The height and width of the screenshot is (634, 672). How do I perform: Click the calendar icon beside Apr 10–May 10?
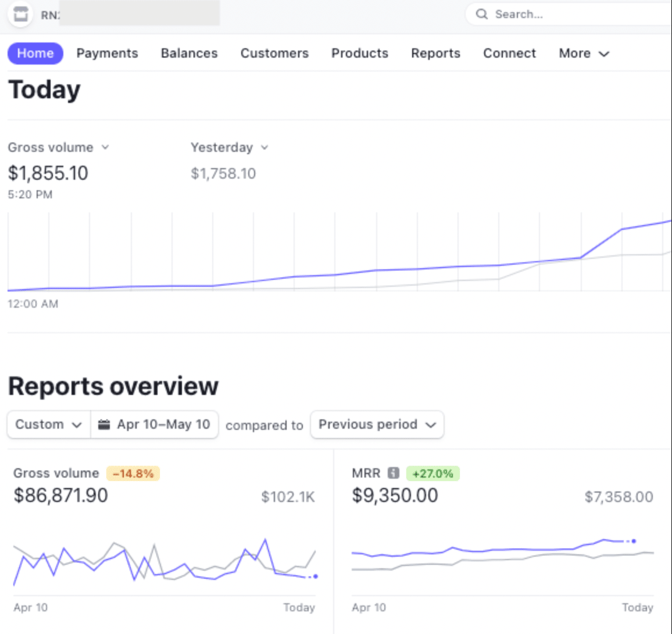click(x=103, y=425)
